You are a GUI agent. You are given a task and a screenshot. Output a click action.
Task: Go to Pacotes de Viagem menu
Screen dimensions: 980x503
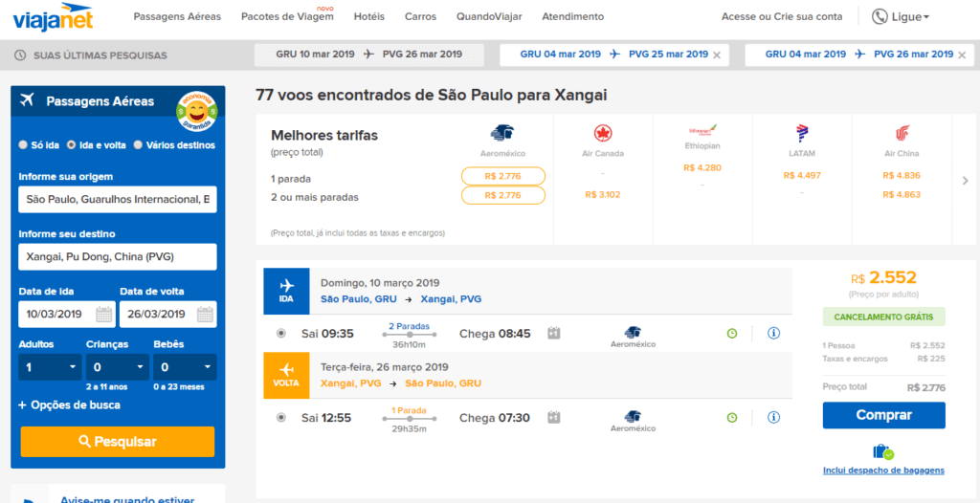[x=287, y=17]
